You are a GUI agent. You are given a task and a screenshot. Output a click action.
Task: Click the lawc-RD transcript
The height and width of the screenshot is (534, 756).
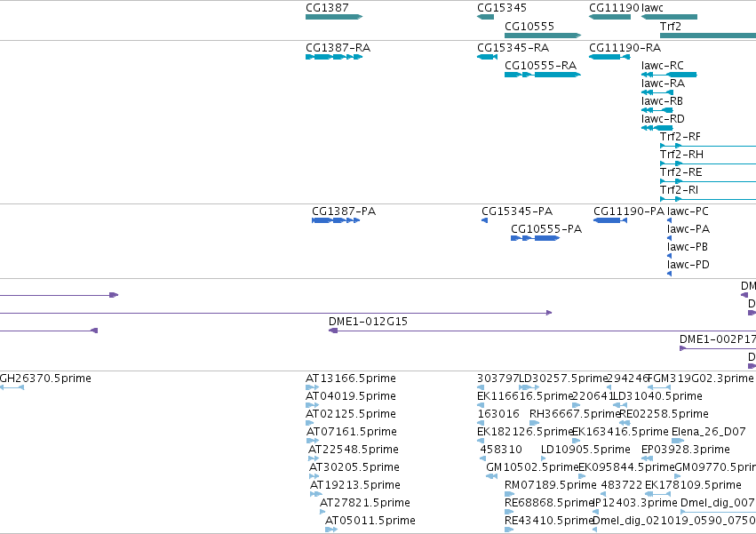657,128
